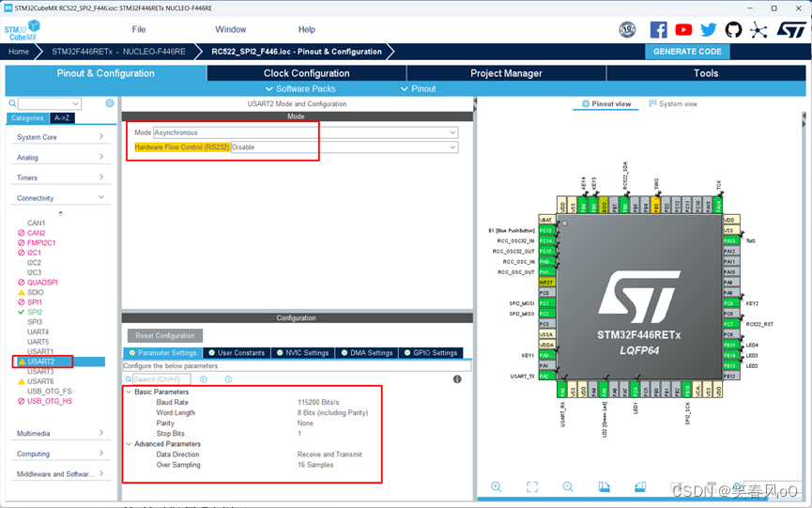This screenshot has height=508, width=812.
Task: Collapse the Advanced Parameters group
Action: pos(129,444)
